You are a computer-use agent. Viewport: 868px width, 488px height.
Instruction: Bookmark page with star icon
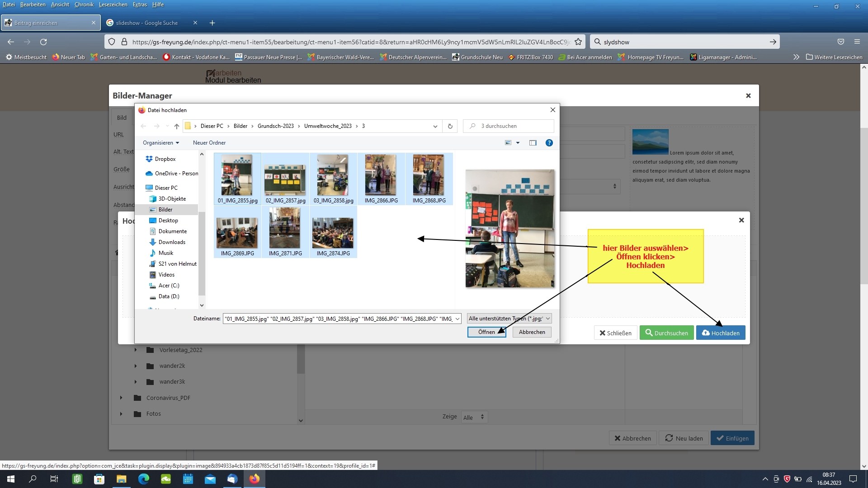(x=578, y=42)
